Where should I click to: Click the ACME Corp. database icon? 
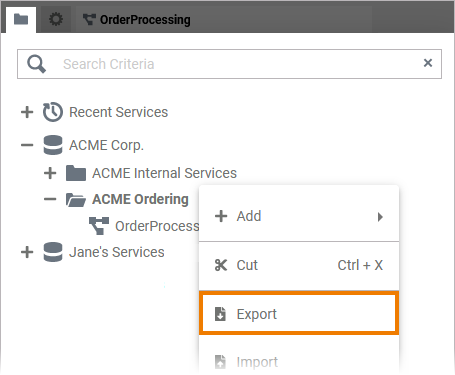click(x=53, y=145)
